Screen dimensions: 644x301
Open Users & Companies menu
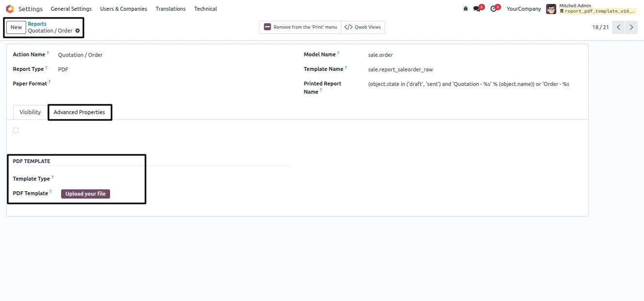click(124, 9)
